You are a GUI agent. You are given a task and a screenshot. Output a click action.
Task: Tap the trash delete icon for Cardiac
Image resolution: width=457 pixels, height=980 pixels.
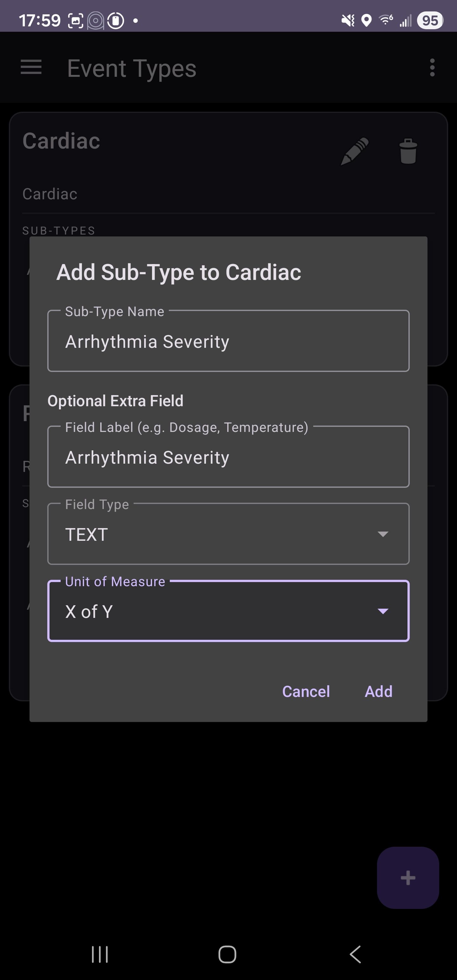click(408, 151)
